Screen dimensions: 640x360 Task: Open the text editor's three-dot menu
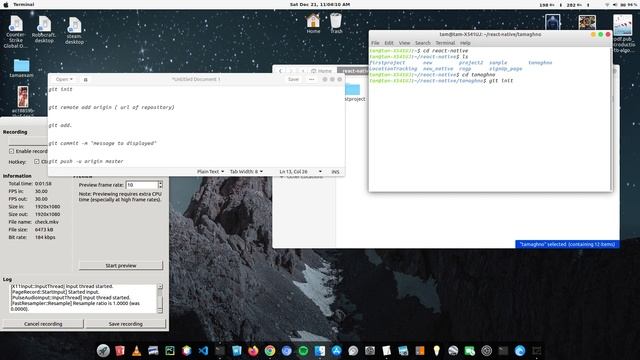pos(311,79)
